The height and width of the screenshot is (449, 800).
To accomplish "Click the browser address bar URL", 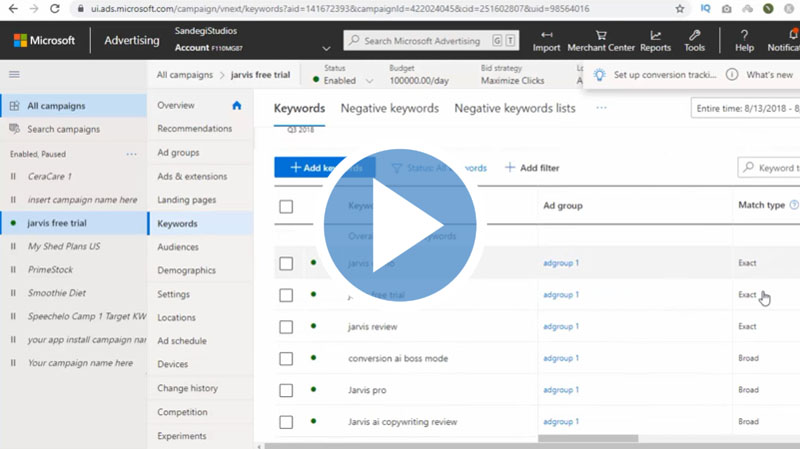I will (340, 9).
